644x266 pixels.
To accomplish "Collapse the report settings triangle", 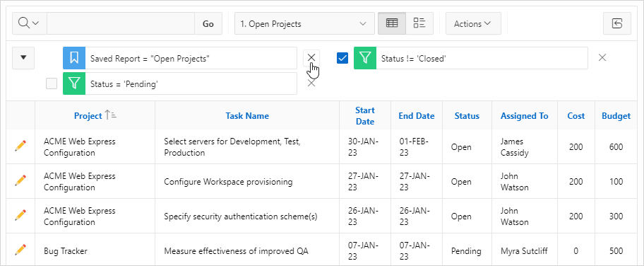I will pos(23,57).
